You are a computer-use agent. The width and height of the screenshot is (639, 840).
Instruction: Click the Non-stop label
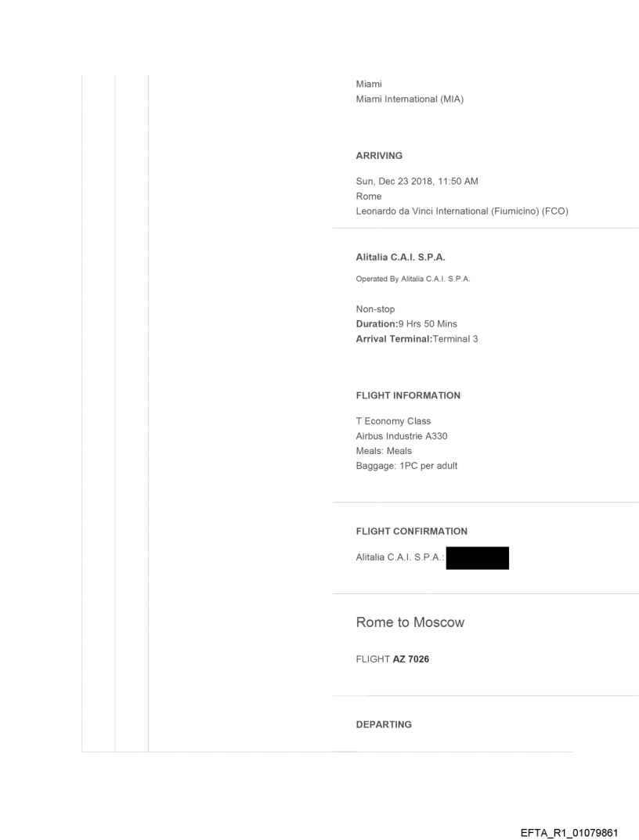[376, 309]
